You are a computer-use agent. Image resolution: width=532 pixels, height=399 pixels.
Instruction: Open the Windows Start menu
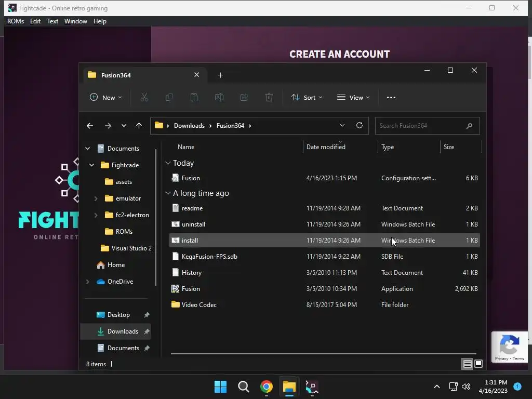pyautogui.click(x=220, y=387)
